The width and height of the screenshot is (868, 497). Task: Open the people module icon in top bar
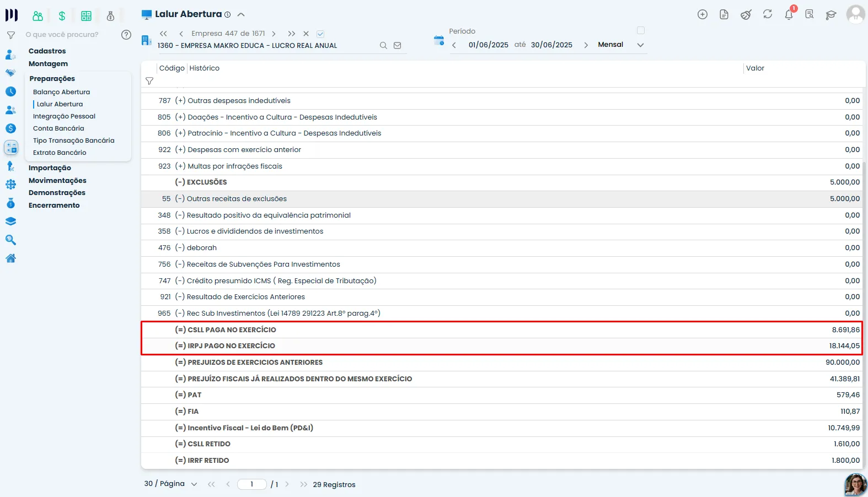click(37, 16)
